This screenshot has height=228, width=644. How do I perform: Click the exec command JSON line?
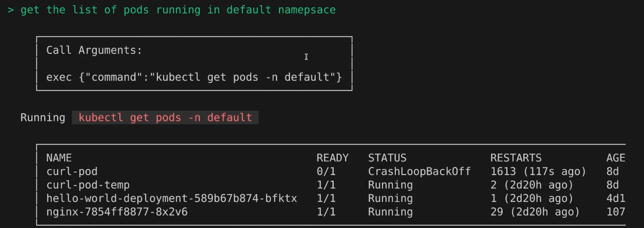(x=194, y=77)
